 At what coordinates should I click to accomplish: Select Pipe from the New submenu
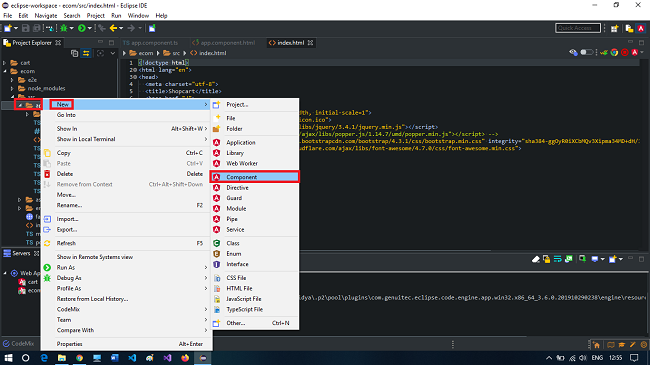(x=254, y=219)
